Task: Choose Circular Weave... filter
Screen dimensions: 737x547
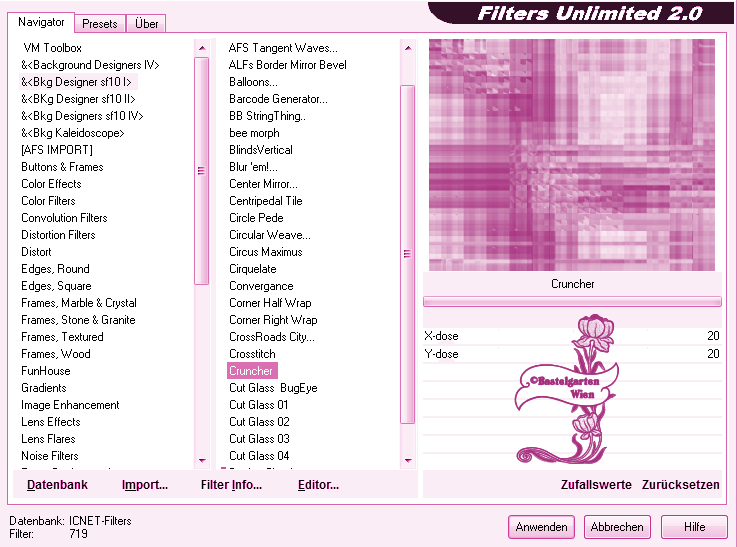Action: [x=270, y=234]
